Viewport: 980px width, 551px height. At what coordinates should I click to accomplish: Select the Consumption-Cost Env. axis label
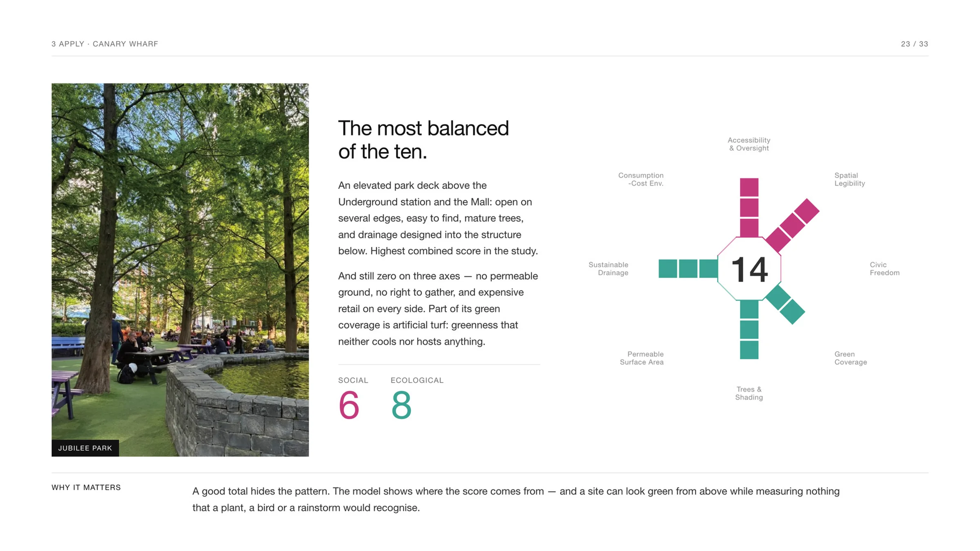click(641, 179)
